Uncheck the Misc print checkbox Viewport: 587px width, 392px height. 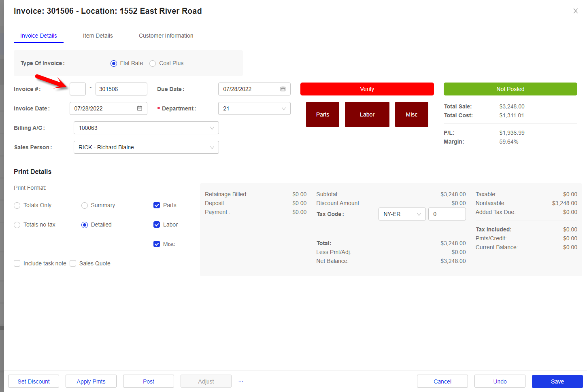[157, 244]
